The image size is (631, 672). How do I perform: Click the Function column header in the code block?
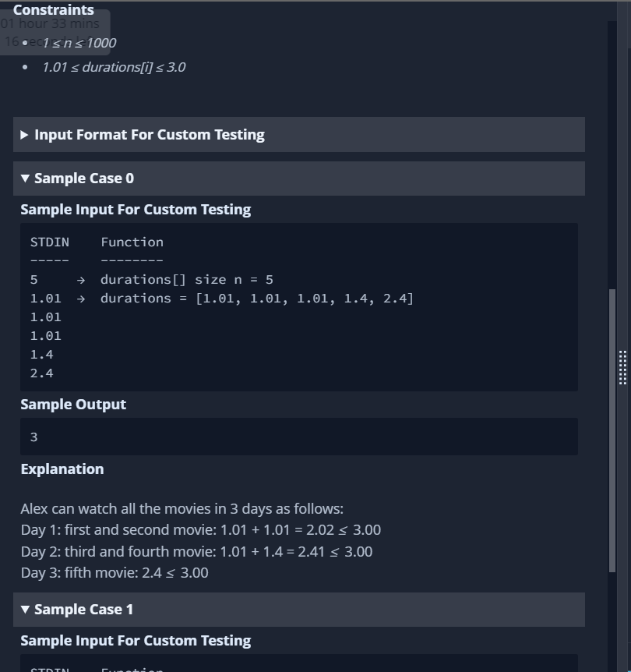[132, 242]
